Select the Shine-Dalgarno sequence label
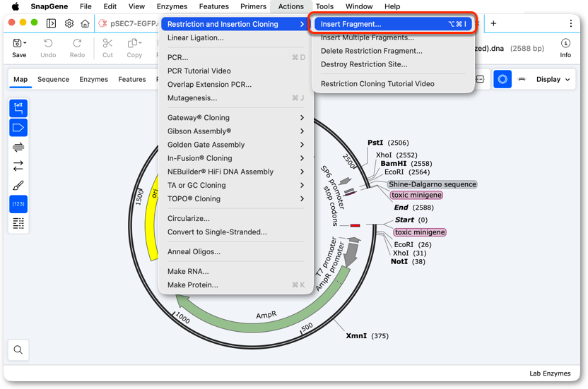The image size is (588, 389). [x=433, y=184]
